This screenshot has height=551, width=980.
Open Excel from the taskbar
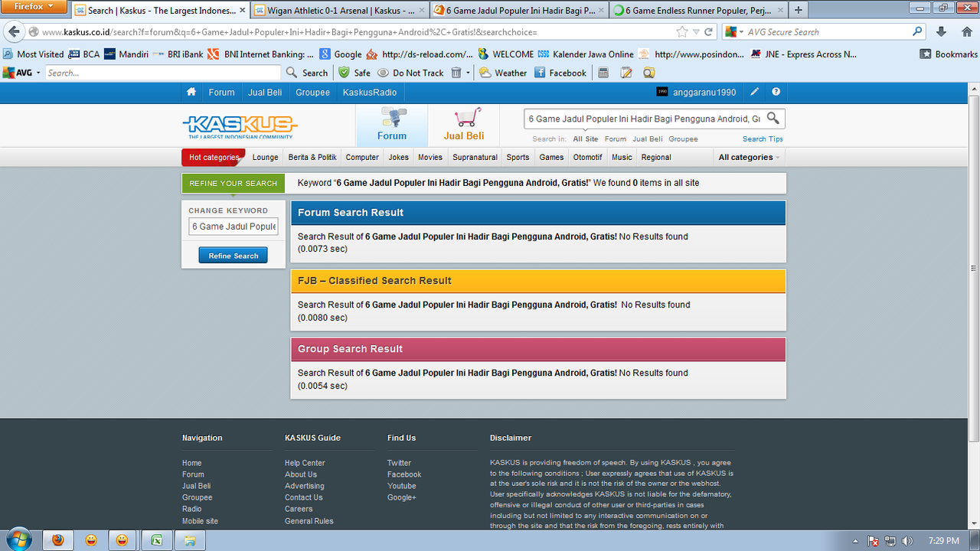tap(156, 540)
